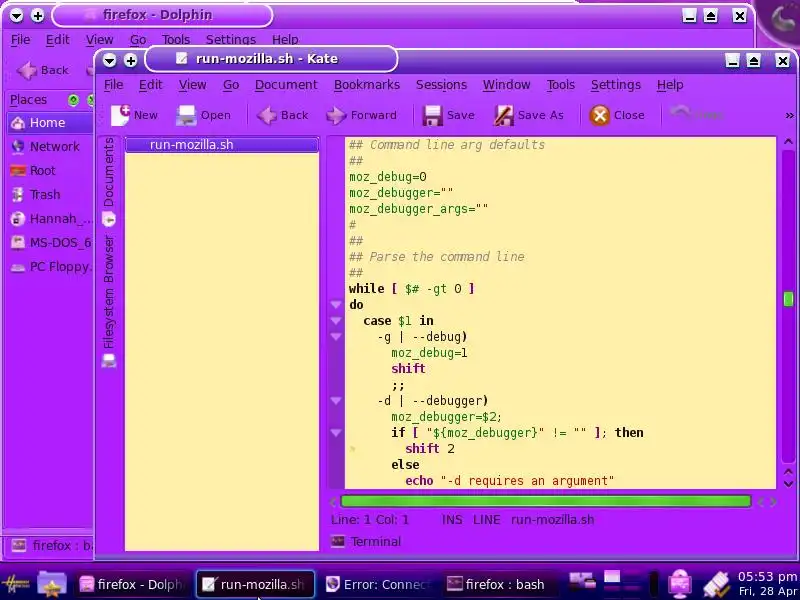This screenshot has width=800, height=600.
Task: Click the editor's vertical scroll up arrow at top
Action: tap(788, 141)
